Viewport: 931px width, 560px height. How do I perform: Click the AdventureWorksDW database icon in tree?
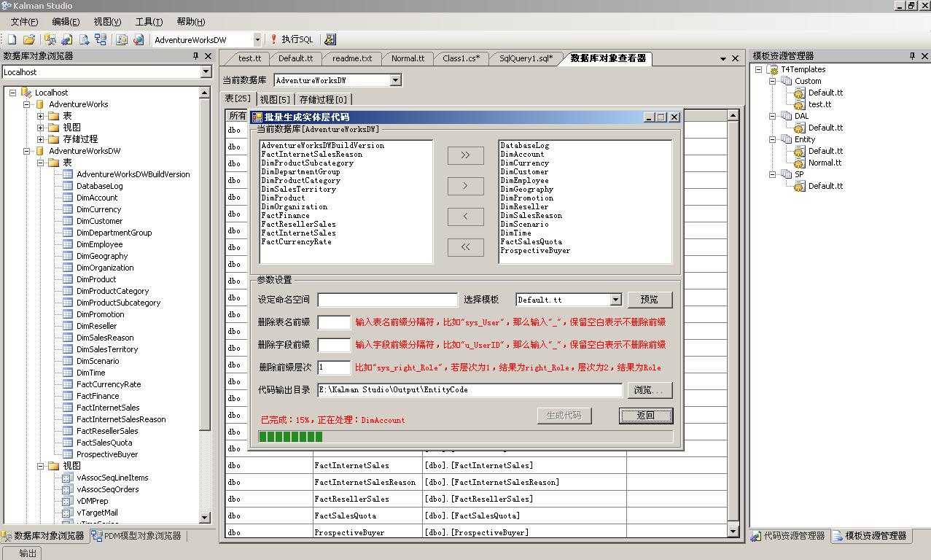[40, 151]
